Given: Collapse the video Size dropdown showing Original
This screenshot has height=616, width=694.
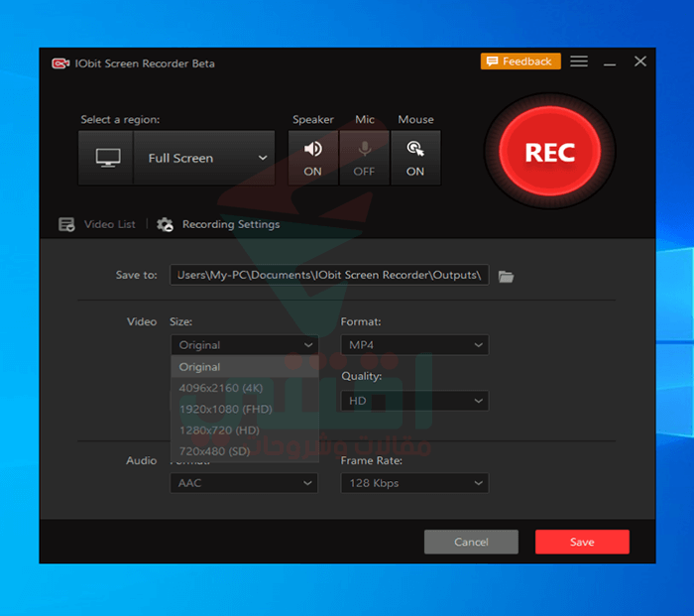Looking at the screenshot, I should (244, 345).
